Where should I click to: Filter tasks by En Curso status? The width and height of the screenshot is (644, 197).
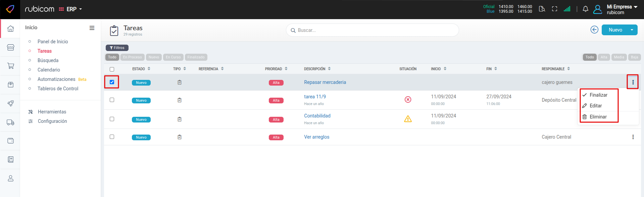tap(173, 57)
